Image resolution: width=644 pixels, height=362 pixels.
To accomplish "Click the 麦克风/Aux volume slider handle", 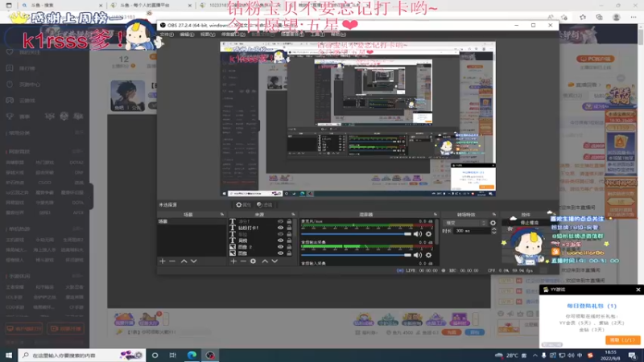I will pyautogui.click(x=407, y=234).
